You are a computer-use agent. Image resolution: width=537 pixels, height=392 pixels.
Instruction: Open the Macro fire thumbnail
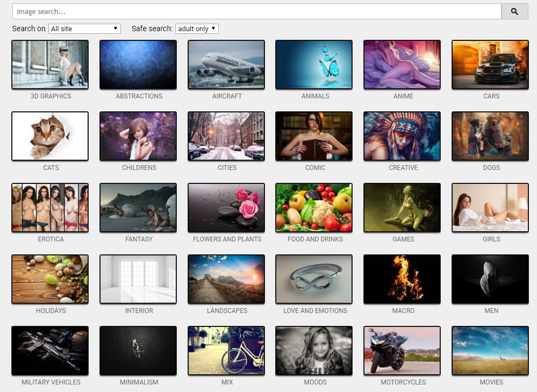tap(402, 279)
